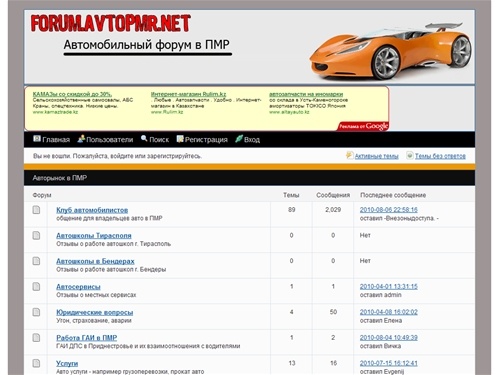The image size is (500, 375).
Task: Click the forum icon for Автошколы Тирасполя
Action: tap(36, 236)
